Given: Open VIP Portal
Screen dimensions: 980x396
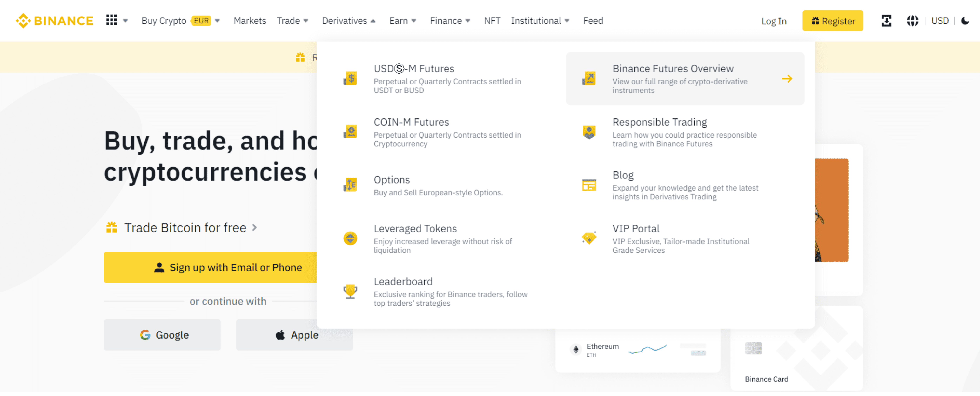Looking at the screenshot, I should (x=685, y=238).
